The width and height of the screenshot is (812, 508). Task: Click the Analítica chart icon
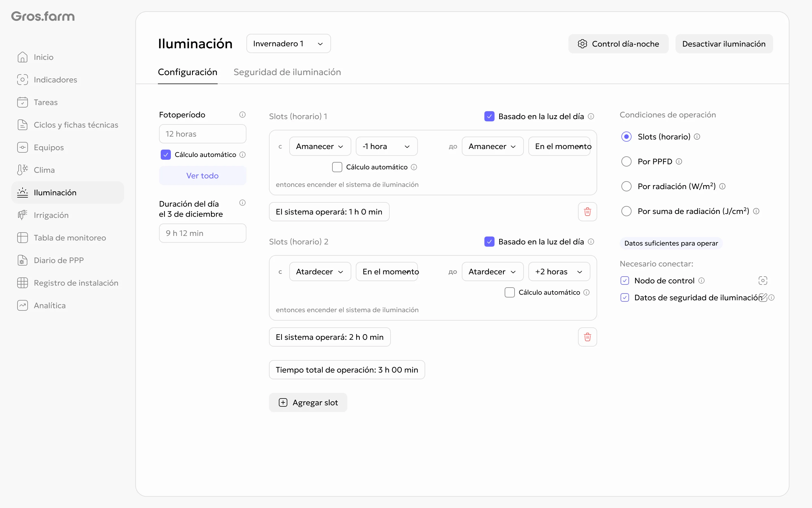[x=23, y=305]
